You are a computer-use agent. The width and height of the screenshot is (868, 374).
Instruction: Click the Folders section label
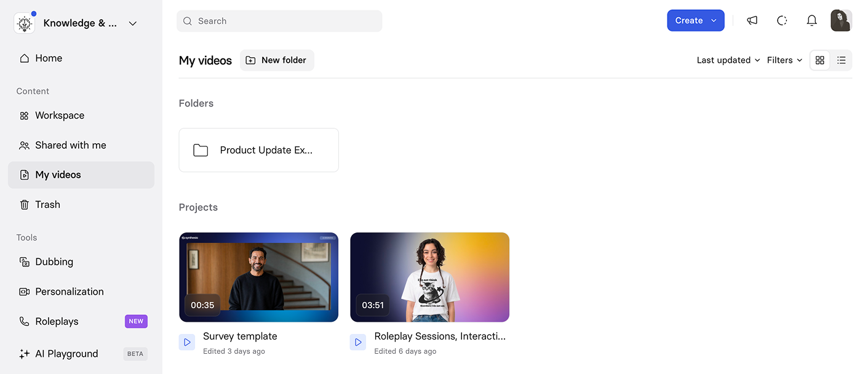click(196, 103)
